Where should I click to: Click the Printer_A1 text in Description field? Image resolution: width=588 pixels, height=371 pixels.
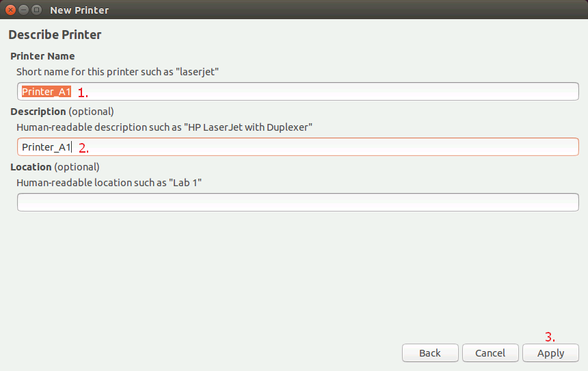click(46, 146)
